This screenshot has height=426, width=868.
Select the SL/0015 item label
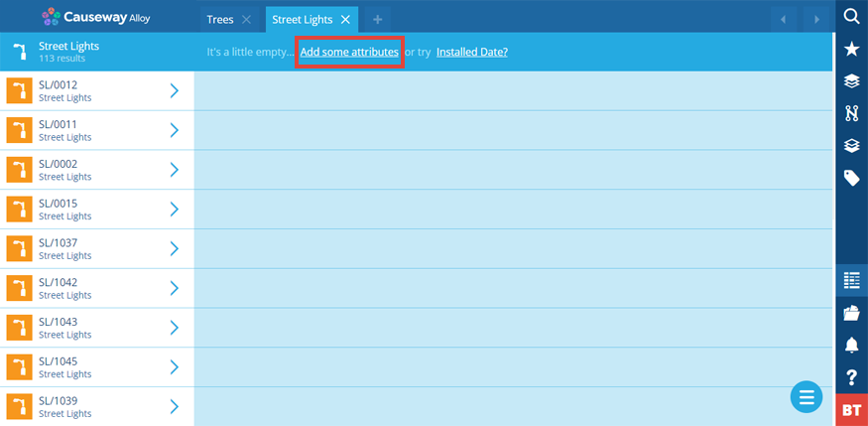(x=59, y=203)
